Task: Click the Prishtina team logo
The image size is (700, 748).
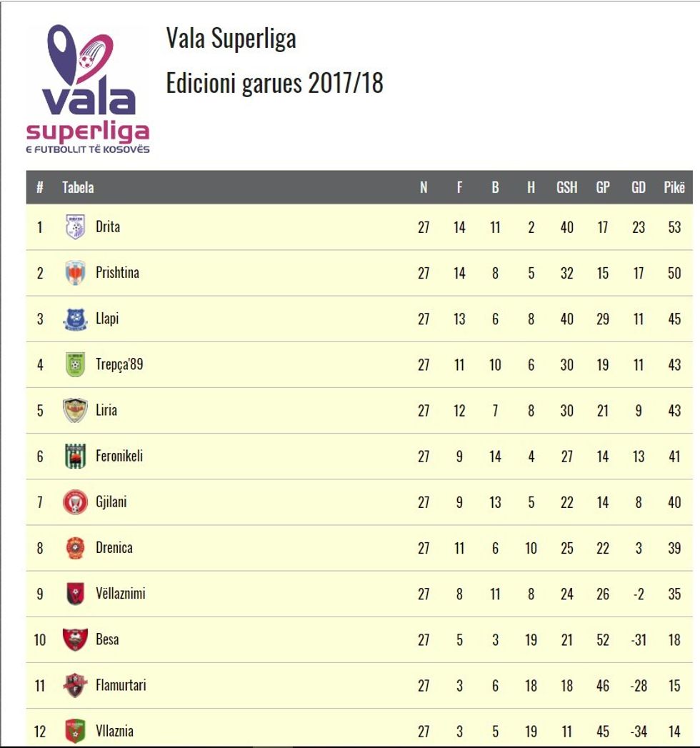Action: click(75, 273)
